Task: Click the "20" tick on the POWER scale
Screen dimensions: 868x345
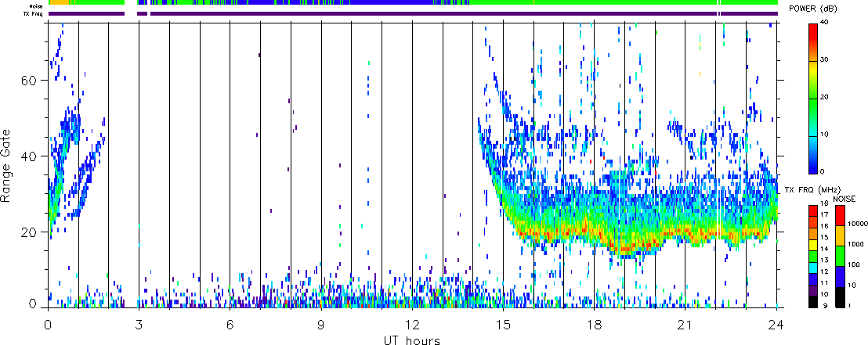Action: click(x=826, y=97)
